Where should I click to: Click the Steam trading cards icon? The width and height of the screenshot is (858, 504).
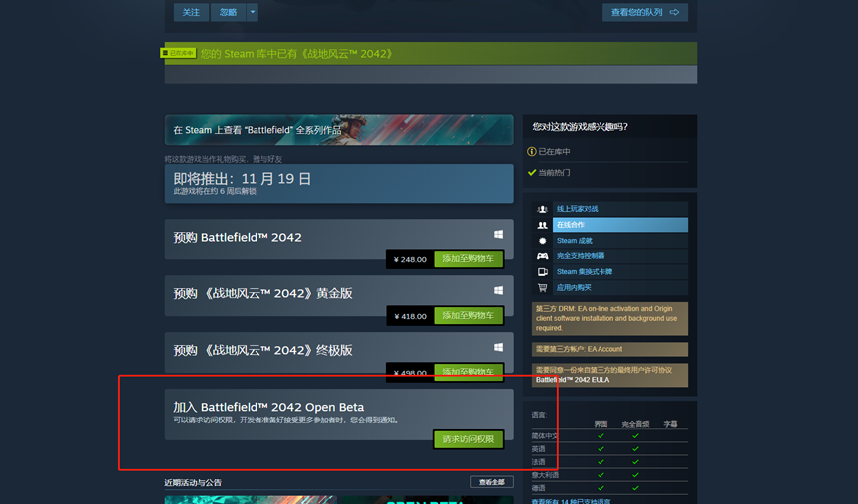coord(542,272)
